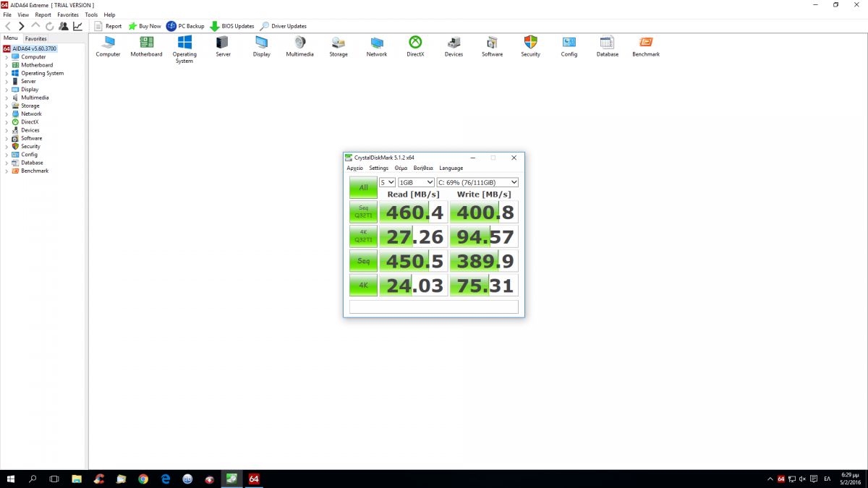This screenshot has height=488, width=868.
Task: Select the Software item in the tree
Action: tap(31, 138)
